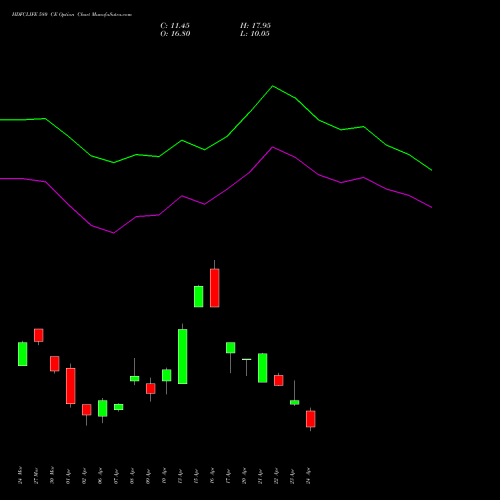Click the 08 Apr date label
The image size is (500, 500).
132,475
